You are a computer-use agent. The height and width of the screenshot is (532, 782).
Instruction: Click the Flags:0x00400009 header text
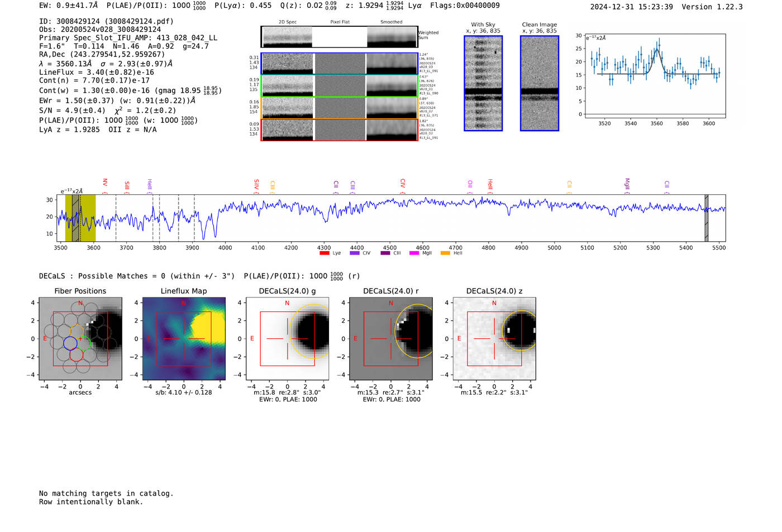pos(465,5)
